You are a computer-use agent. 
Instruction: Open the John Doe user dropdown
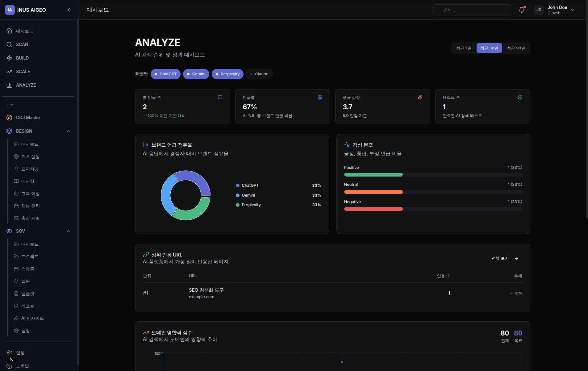click(572, 10)
